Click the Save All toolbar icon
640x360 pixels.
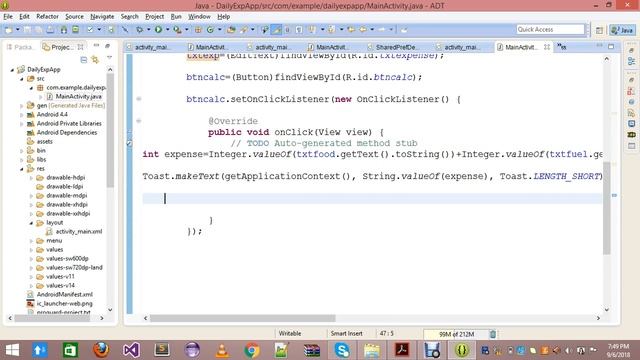pos(38,29)
